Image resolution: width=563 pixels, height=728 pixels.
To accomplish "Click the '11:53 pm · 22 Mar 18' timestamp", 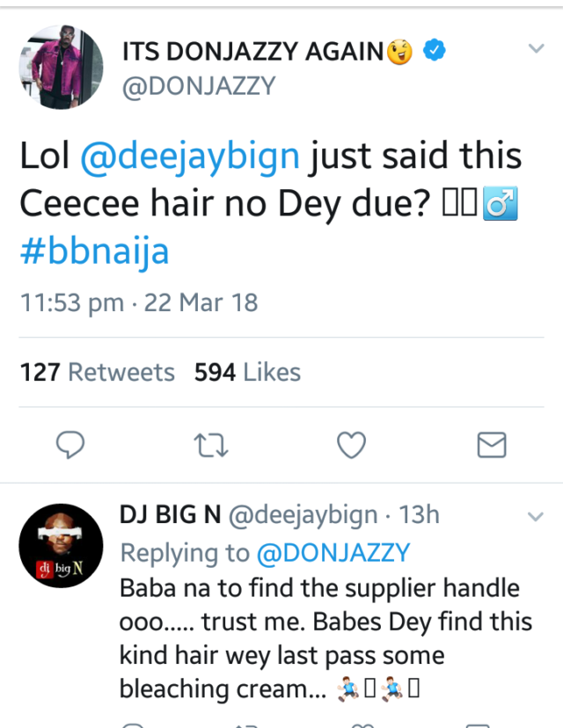I will pyautogui.click(x=139, y=303).
